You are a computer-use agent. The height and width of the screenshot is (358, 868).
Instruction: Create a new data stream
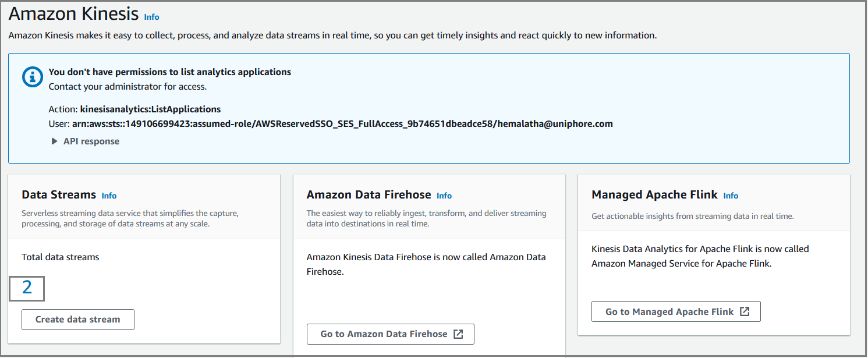pyautogui.click(x=78, y=320)
